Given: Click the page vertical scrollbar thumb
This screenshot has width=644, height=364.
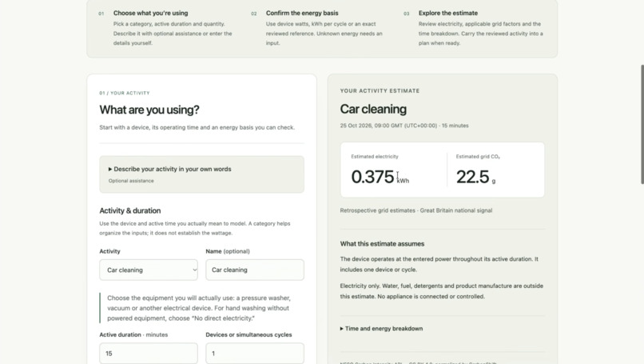Looking at the screenshot, I should click(642, 124).
